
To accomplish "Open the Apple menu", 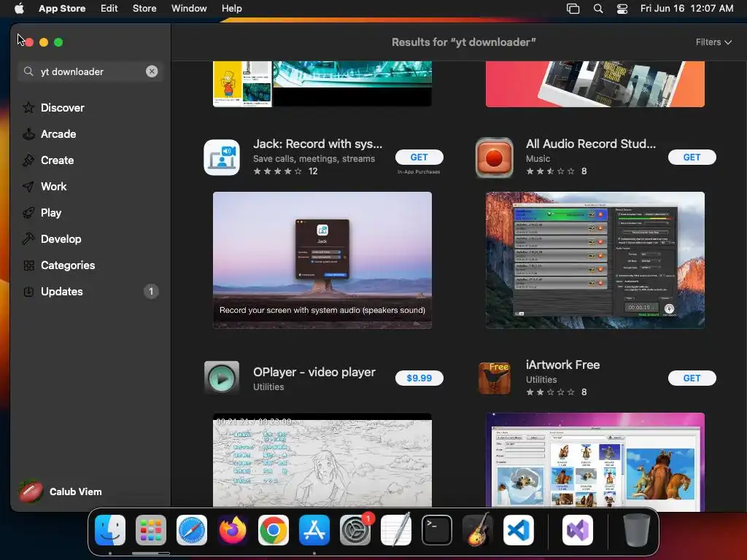I will (19, 8).
